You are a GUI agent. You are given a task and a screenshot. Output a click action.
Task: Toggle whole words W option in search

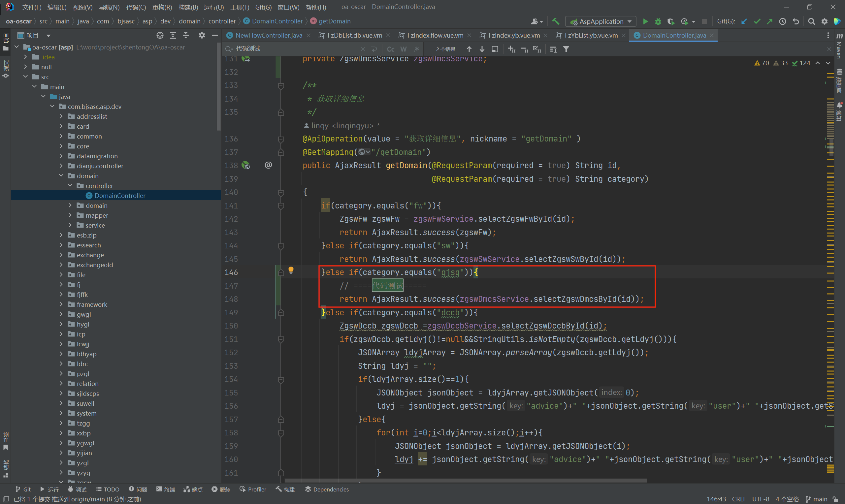pyautogui.click(x=404, y=49)
